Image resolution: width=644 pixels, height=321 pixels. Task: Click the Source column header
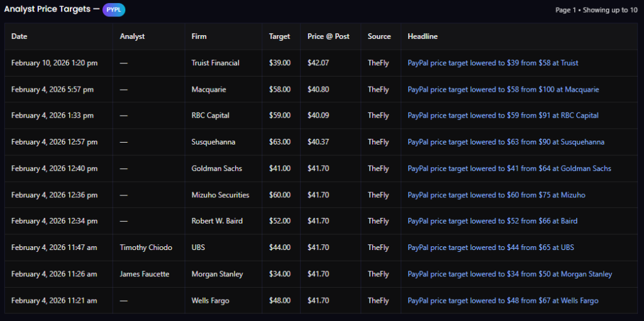pyautogui.click(x=379, y=36)
